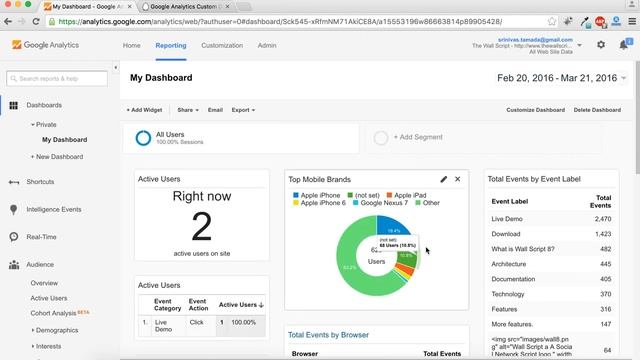Reload the page in the browser

coord(36,22)
